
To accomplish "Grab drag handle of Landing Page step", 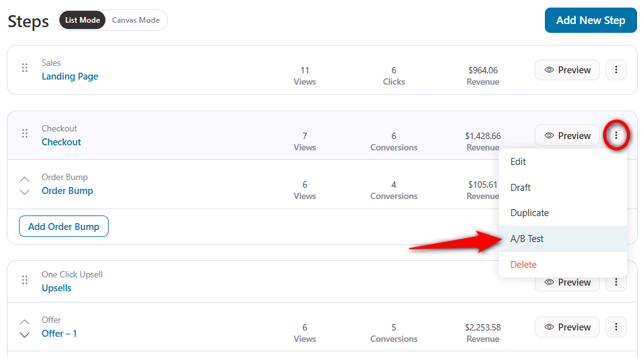I will [x=25, y=68].
